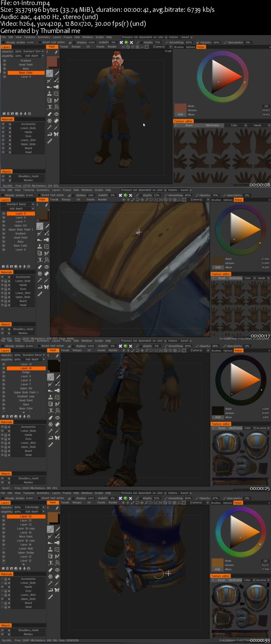Screen dimensions: 271x644
Task: Click green sphere icon in 00:00:08 frame top bar
Action: point(126,42)
